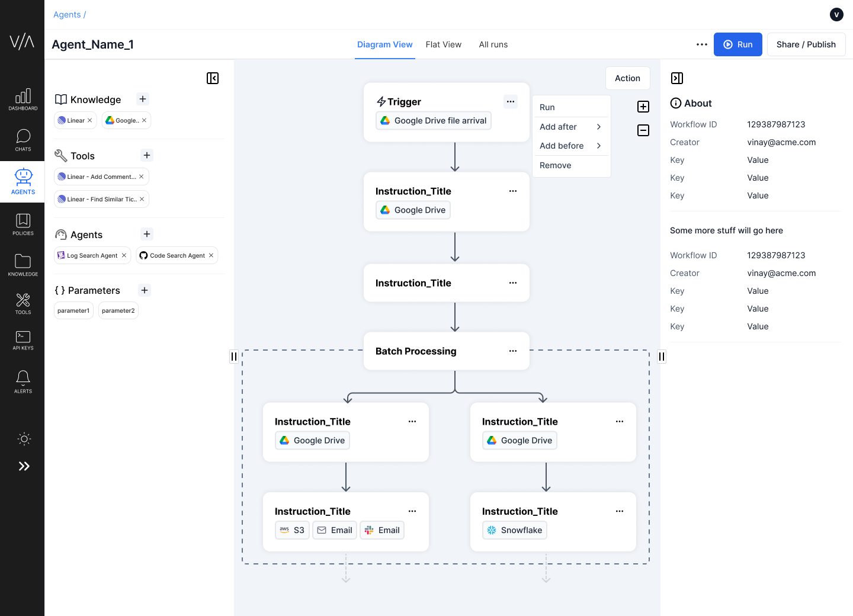Select the Agents robot icon in sidebar
853x616 pixels.
click(x=23, y=181)
